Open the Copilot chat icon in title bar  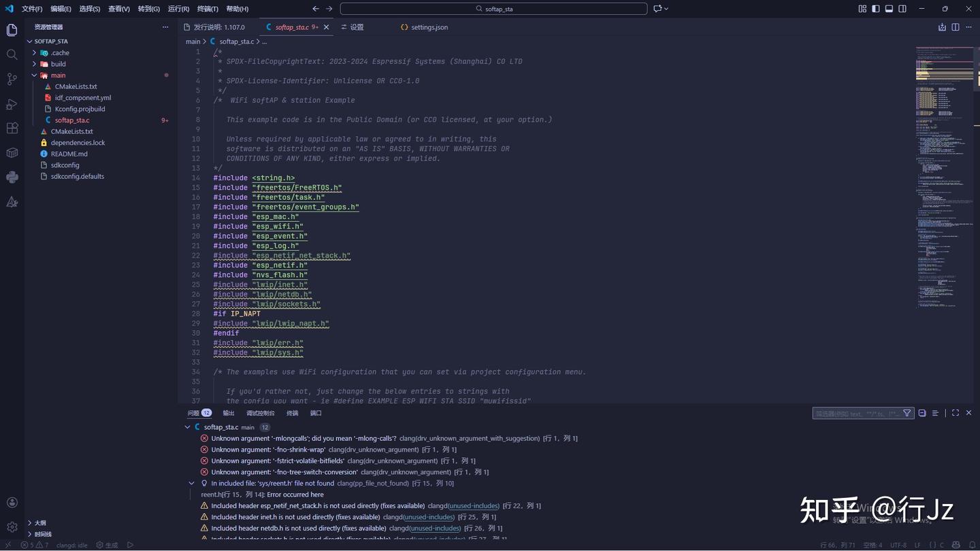click(x=657, y=9)
